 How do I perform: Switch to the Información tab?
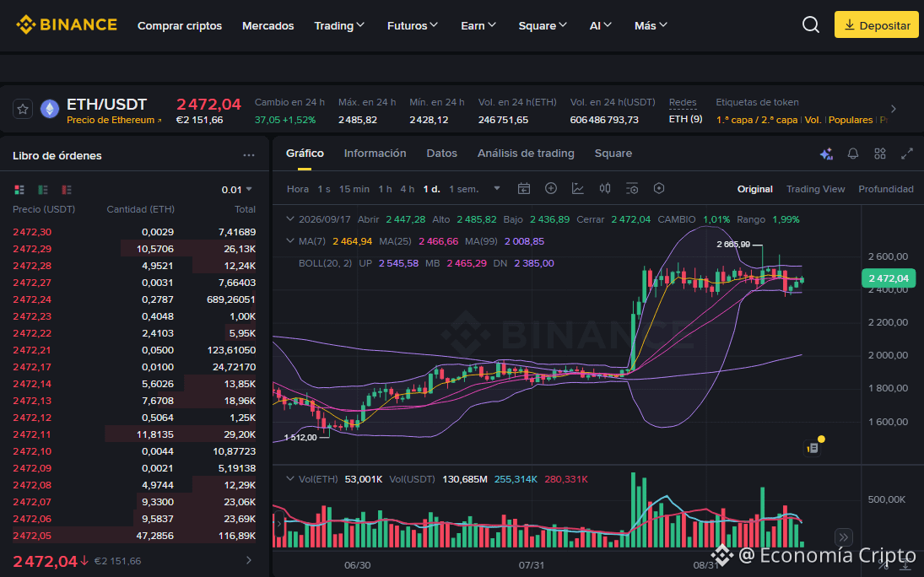pyautogui.click(x=375, y=154)
